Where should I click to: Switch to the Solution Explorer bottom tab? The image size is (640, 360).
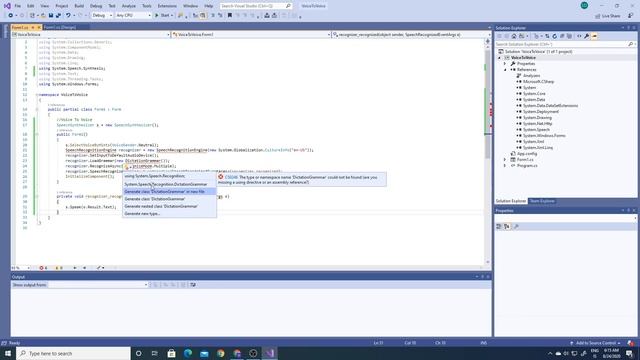pyautogui.click(x=511, y=201)
